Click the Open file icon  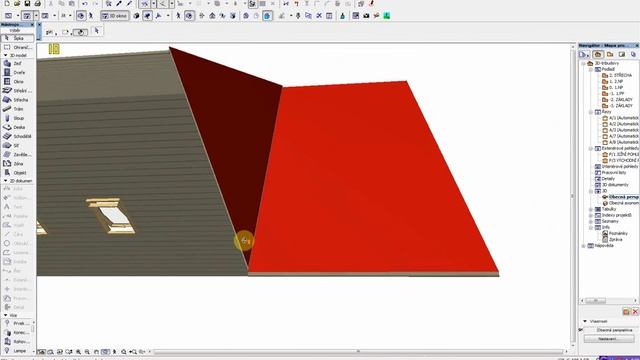pos(17,4)
